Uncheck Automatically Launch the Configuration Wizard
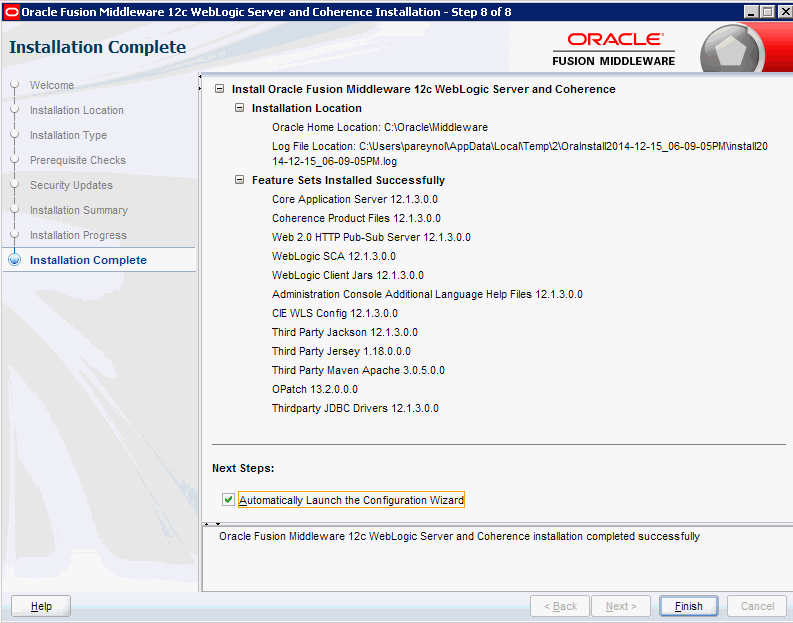Screen dimensions: 793x623 click(228, 500)
